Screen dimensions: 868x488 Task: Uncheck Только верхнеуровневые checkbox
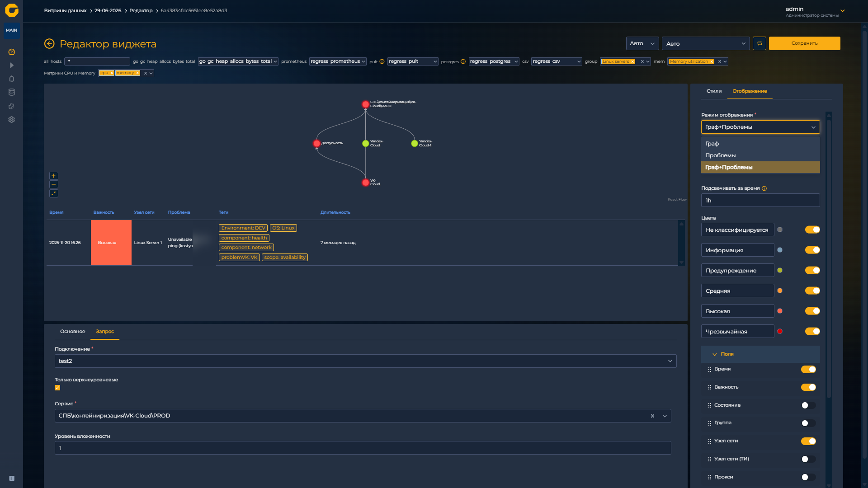[x=57, y=388]
